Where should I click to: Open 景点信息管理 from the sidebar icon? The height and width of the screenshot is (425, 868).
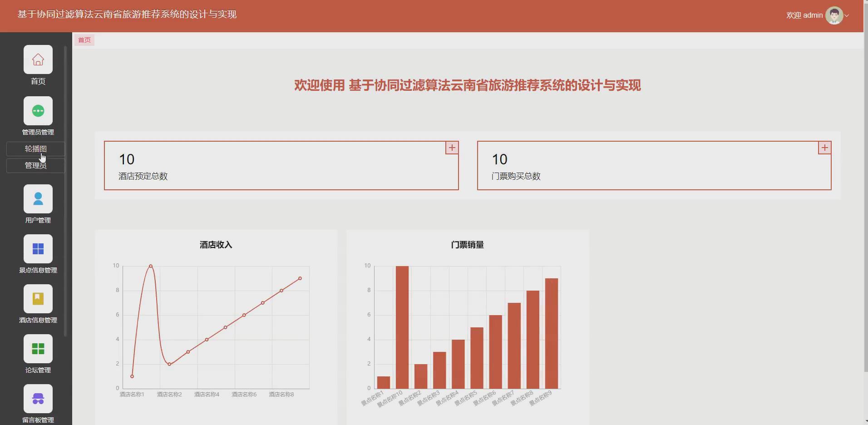tap(38, 248)
